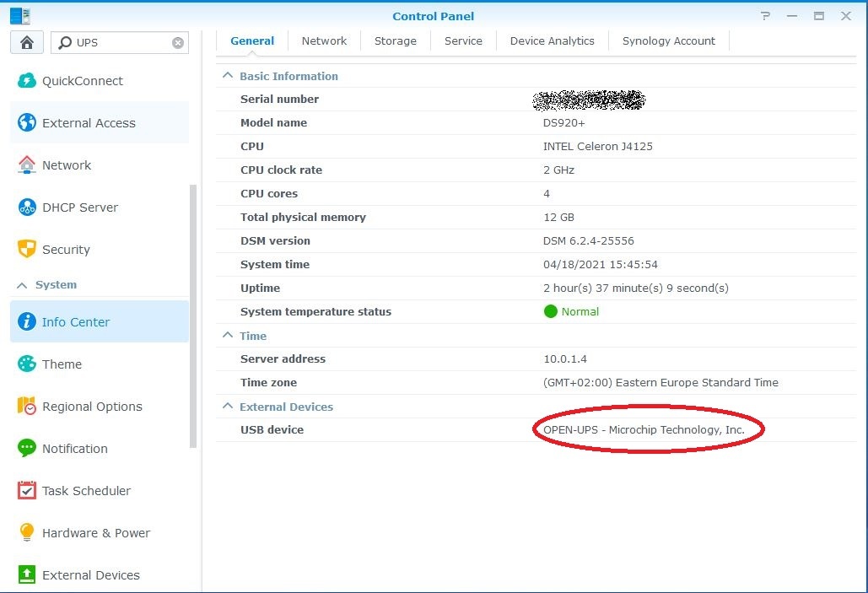Open Network settings house icon
Screen dimensions: 868x593
[x=27, y=165]
